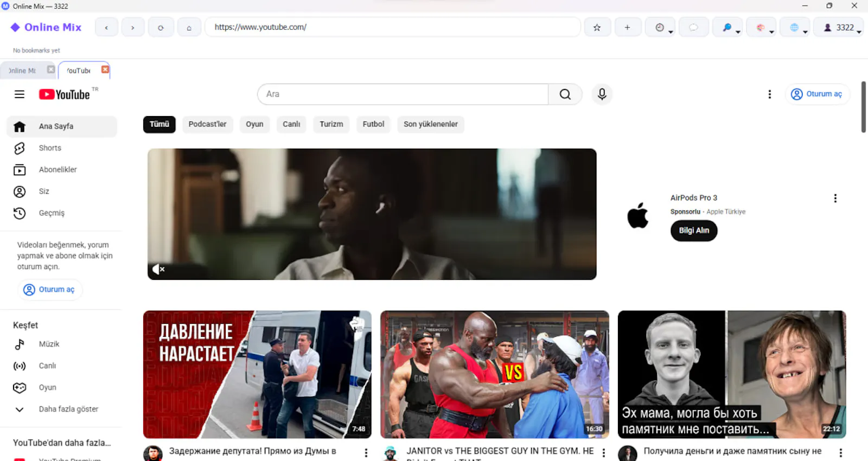Open the YouTube settings three-dot menu
Viewport: 868px width, 461px height.
click(x=769, y=94)
